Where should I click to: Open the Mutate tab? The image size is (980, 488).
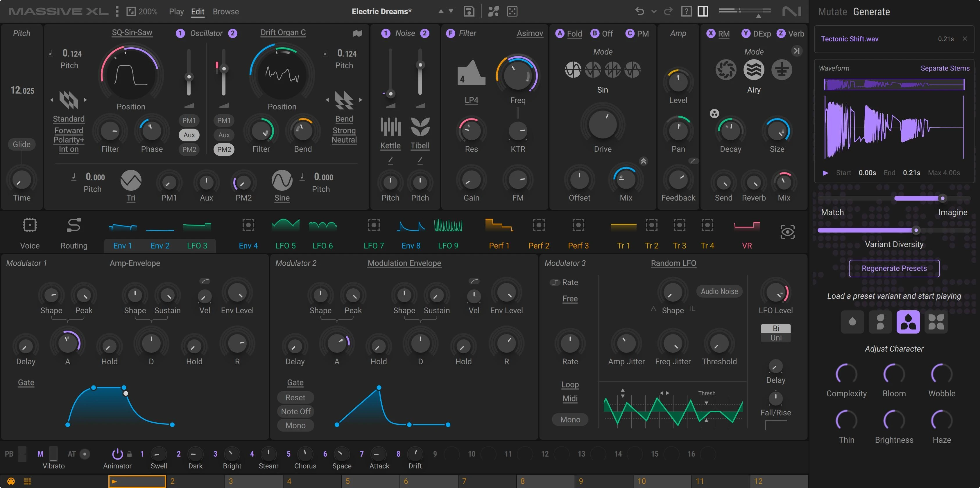832,12
